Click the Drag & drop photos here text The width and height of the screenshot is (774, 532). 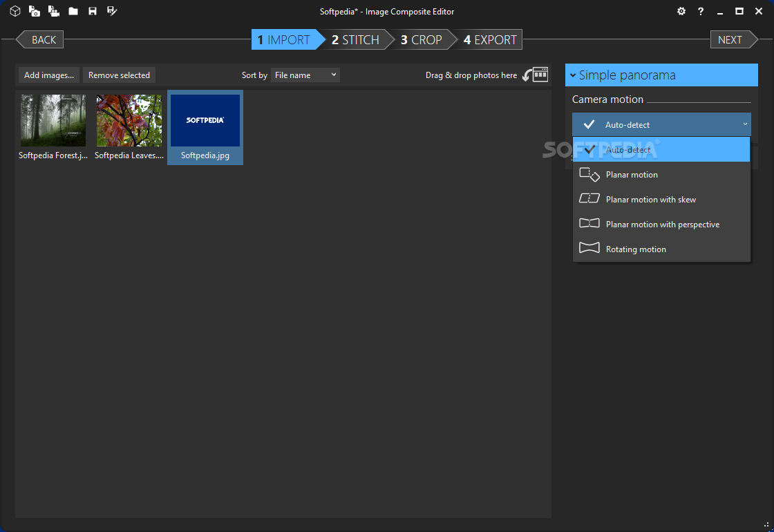[x=471, y=75]
